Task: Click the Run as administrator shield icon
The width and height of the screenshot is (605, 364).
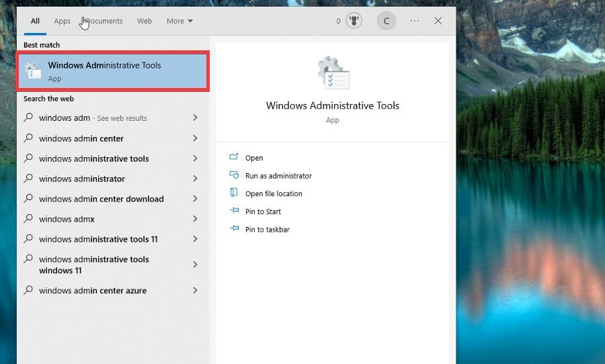Action: (234, 175)
